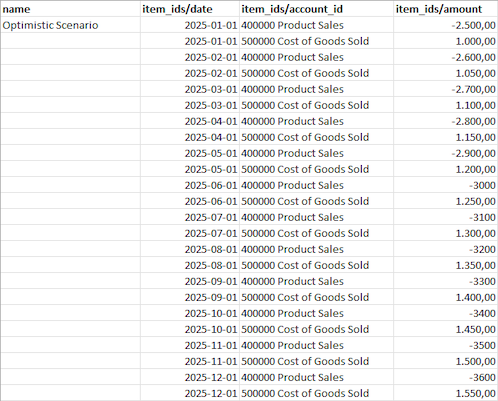Click the amount cell showing 1.500,00
The image size is (498, 401).
pyautogui.click(x=445, y=361)
